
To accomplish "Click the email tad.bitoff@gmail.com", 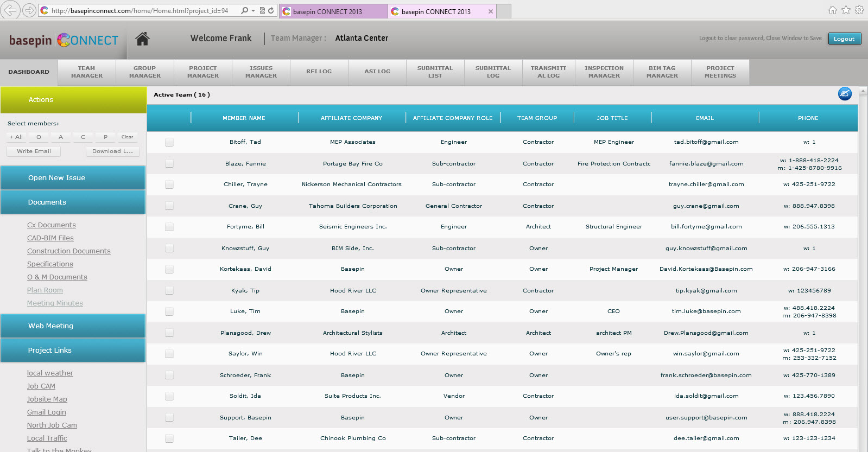I will coord(706,142).
